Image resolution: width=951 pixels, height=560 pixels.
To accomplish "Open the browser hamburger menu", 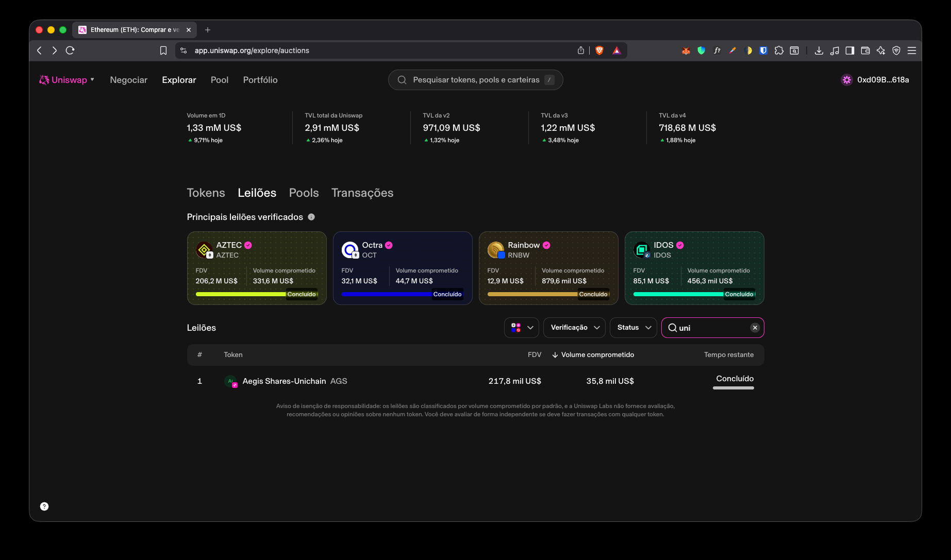I will (912, 50).
